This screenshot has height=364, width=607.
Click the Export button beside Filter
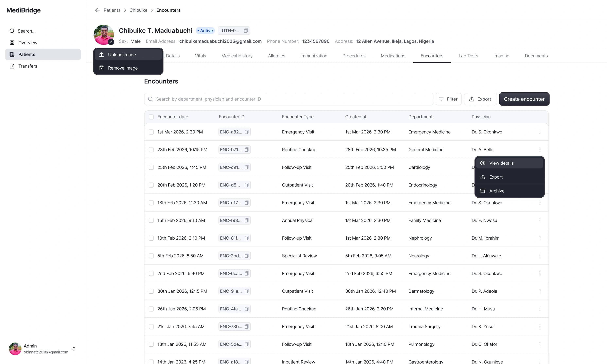[480, 99]
